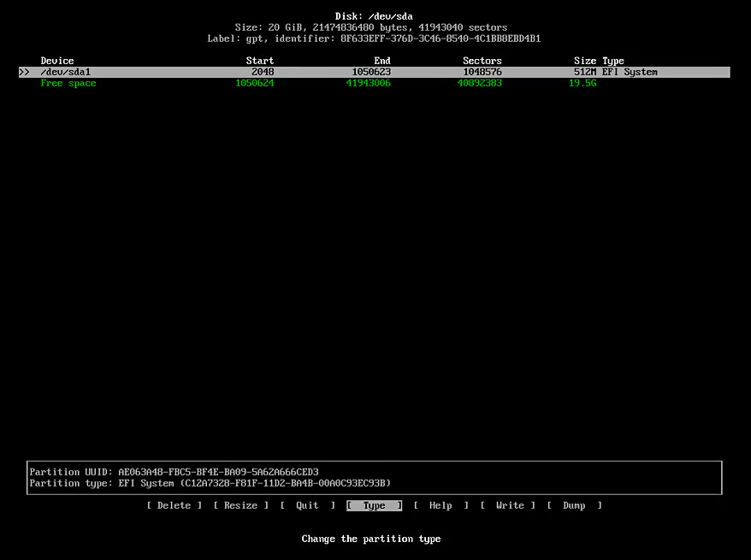This screenshot has height=560, width=751.
Task: Click the 19.5G free space size
Action: point(582,84)
